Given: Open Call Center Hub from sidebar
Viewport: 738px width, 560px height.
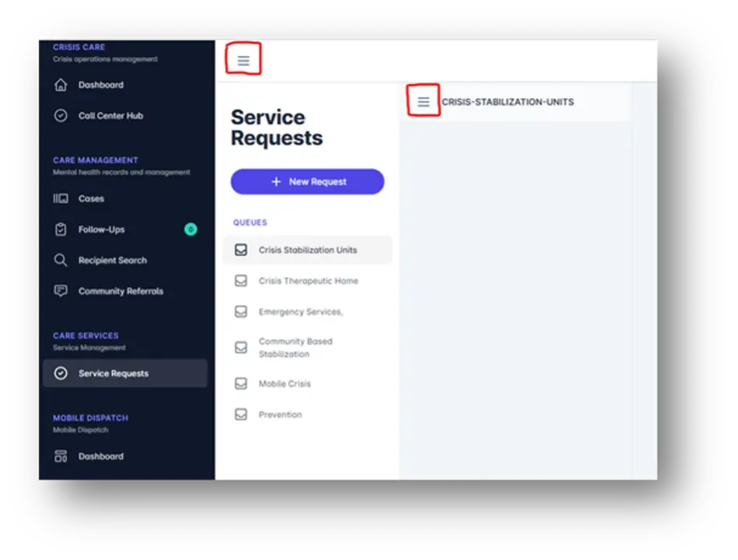Looking at the screenshot, I should [x=110, y=116].
